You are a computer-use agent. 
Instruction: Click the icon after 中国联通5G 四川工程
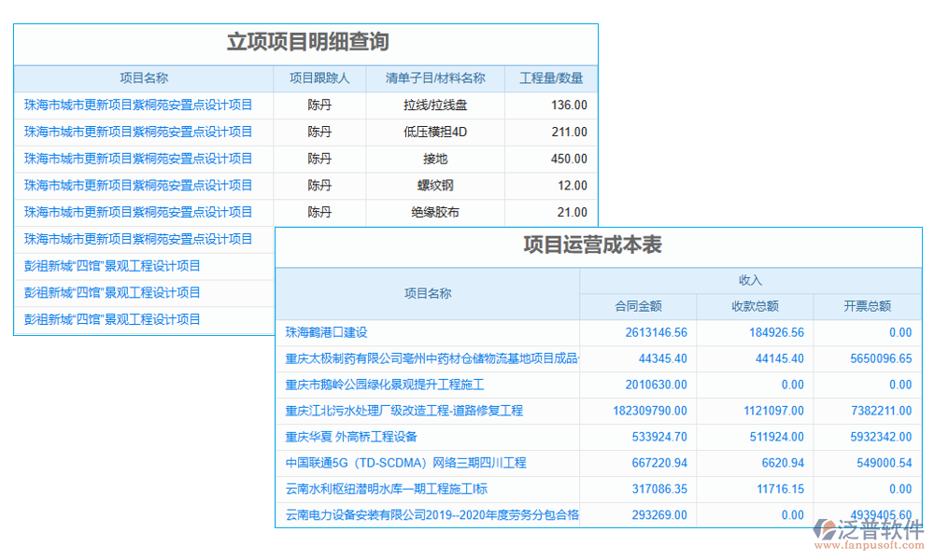click(532, 462)
